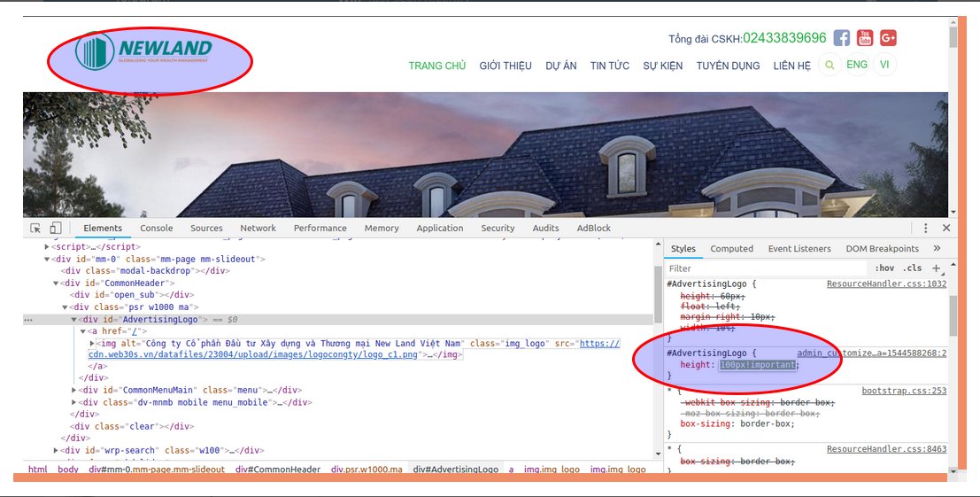Screen dimensions: 980x497
Task: Collapse the AdvertisingLogo div node
Action: 73,320
